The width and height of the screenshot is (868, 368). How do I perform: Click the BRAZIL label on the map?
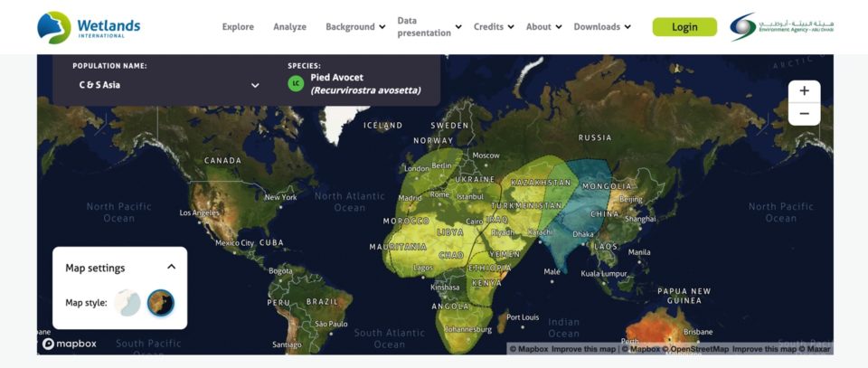pos(322,302)
